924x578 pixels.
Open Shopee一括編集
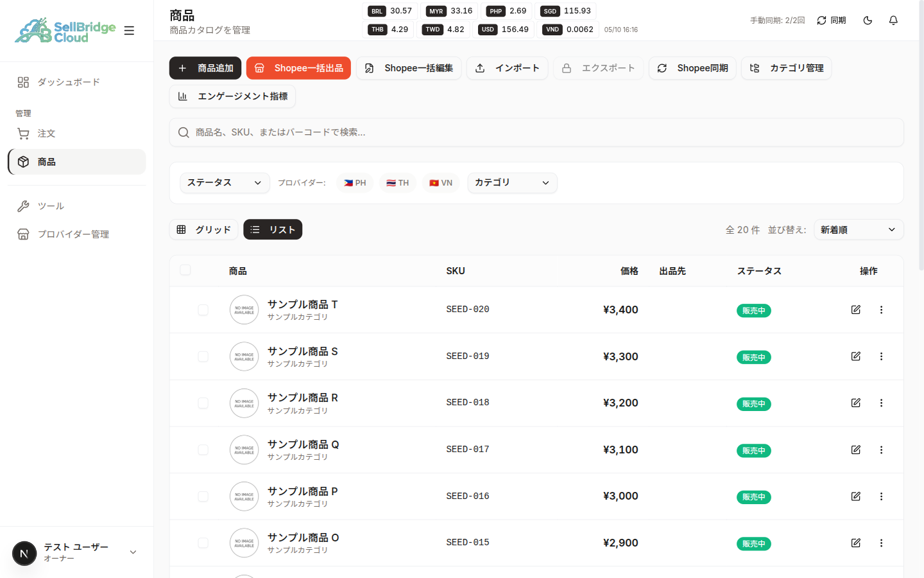click(x=409, y=68)
